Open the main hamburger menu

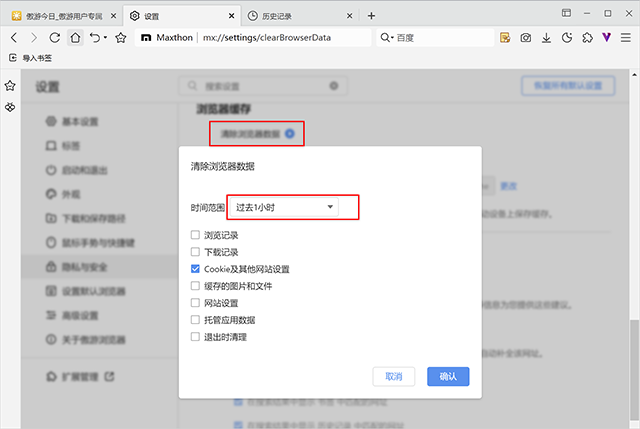[626, 38]
